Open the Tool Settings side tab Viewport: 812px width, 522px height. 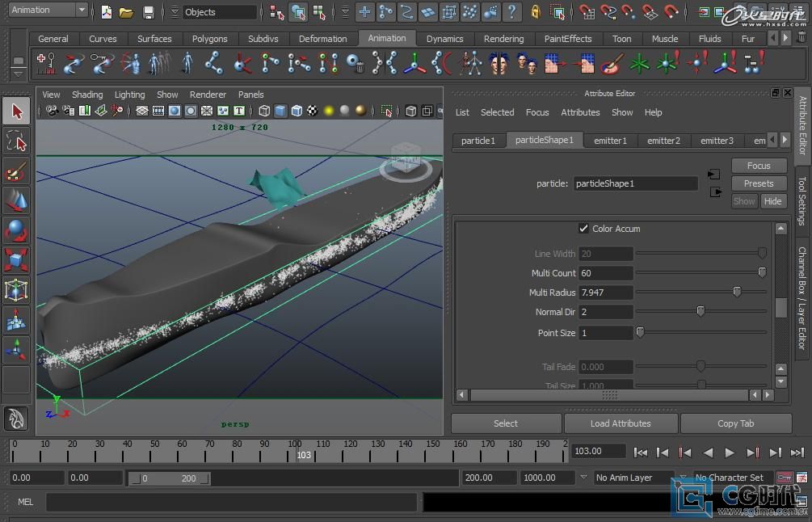point(801,200)
